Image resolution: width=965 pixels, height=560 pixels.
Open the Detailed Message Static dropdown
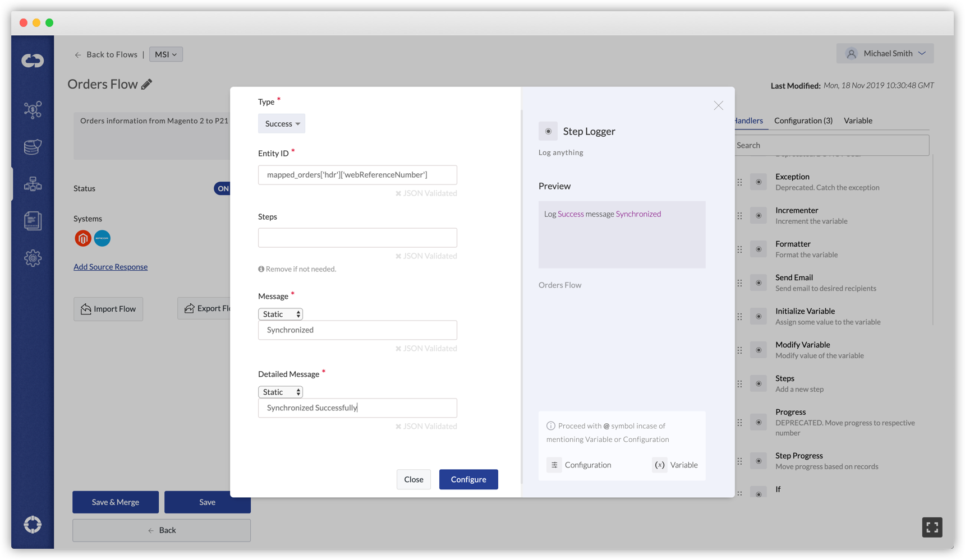[281, 392]
